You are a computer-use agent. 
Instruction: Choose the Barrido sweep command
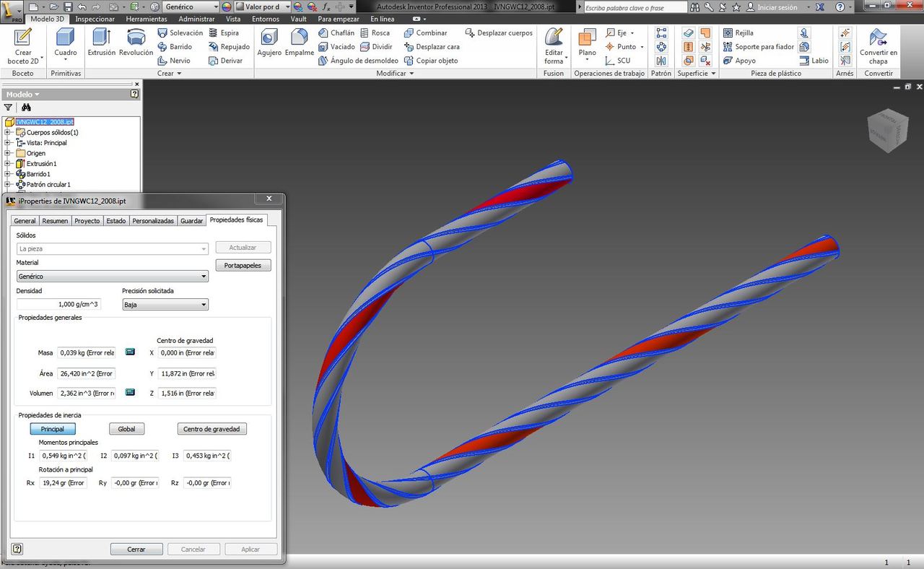click(174, 46)
